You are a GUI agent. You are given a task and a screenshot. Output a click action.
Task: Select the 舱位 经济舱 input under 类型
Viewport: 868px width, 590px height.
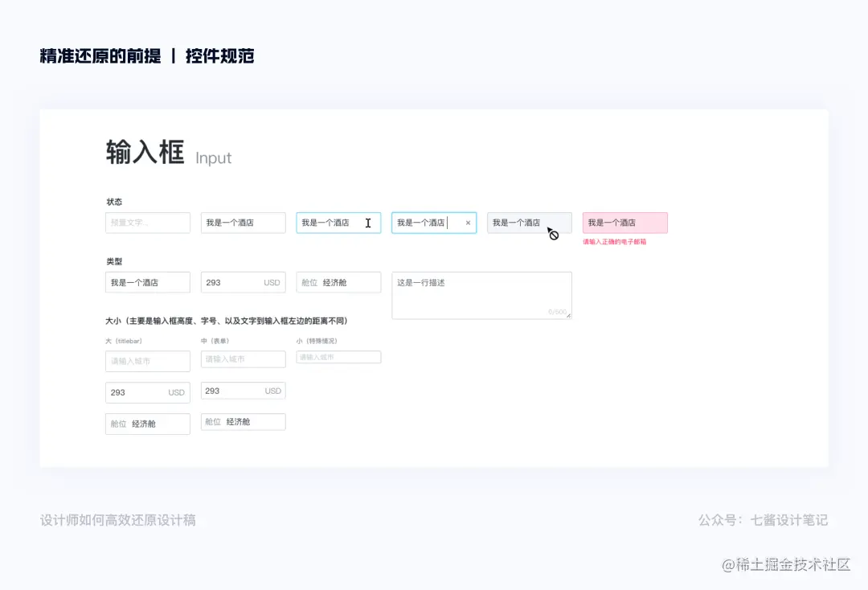tap(338, 282)
